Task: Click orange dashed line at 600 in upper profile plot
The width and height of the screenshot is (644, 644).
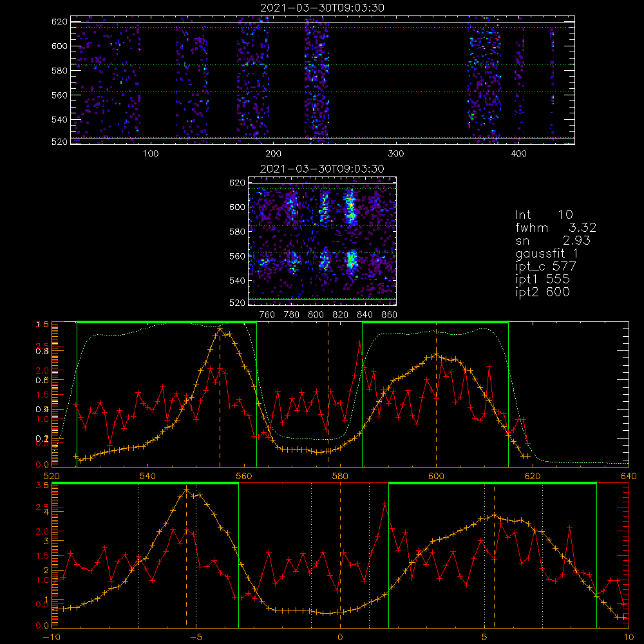Action: click(436, 394)
